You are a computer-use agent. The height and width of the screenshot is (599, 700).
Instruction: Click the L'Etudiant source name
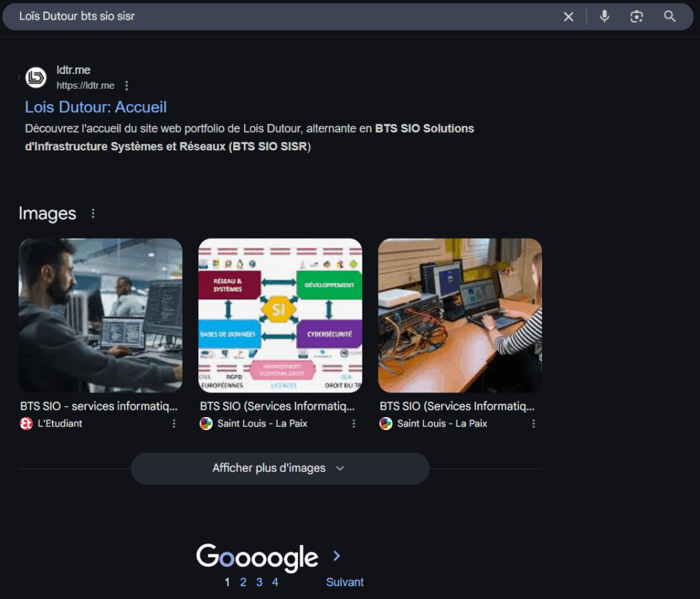pos(60,423)
